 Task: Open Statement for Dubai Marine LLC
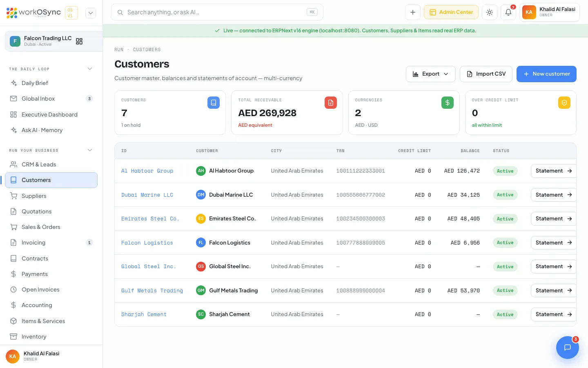pyautogui.click(x=553, y=195)
